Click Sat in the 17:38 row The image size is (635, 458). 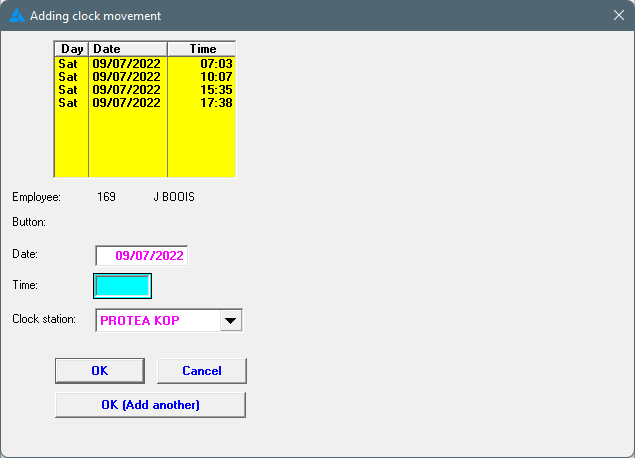68,102
